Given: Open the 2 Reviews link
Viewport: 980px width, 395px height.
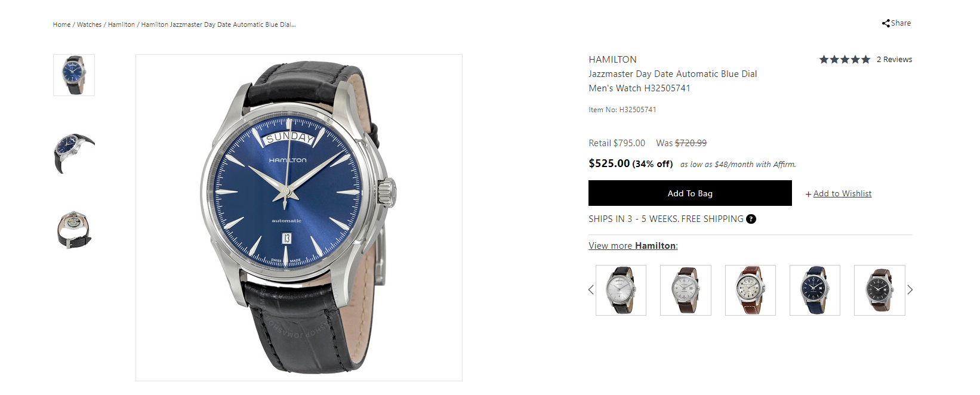Looking at the screenshot, I should point(894,60).
